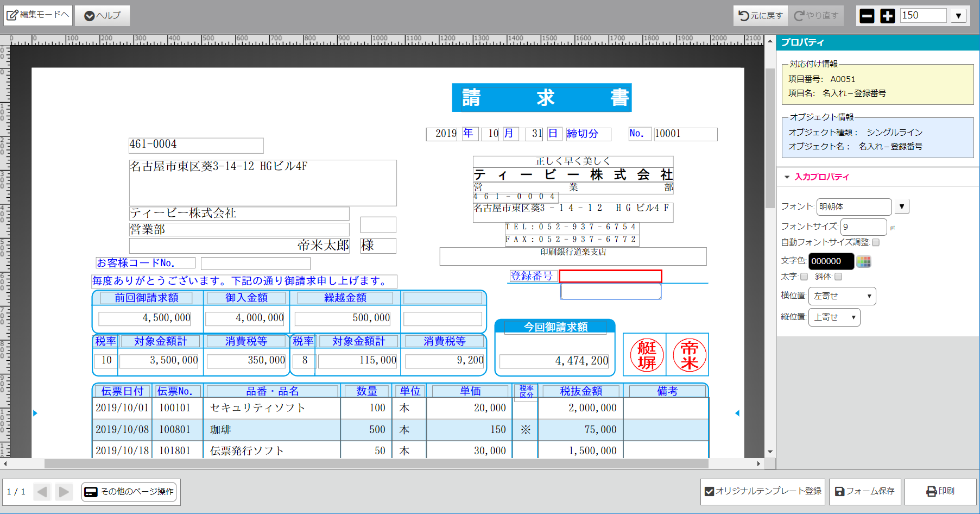Open ヘルプ help menu
This screenshot has width=980, height=514.
coord(102,16)
